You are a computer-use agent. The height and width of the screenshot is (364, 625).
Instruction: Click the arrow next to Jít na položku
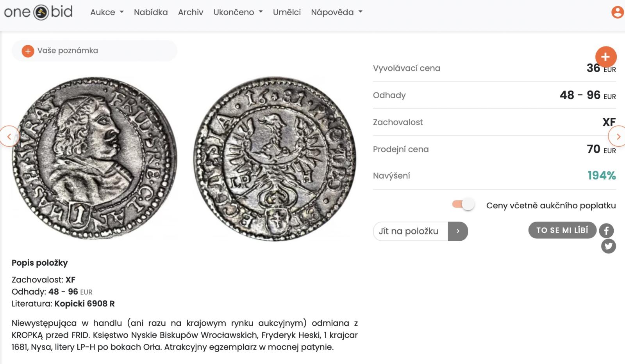(x=458, y=231)
